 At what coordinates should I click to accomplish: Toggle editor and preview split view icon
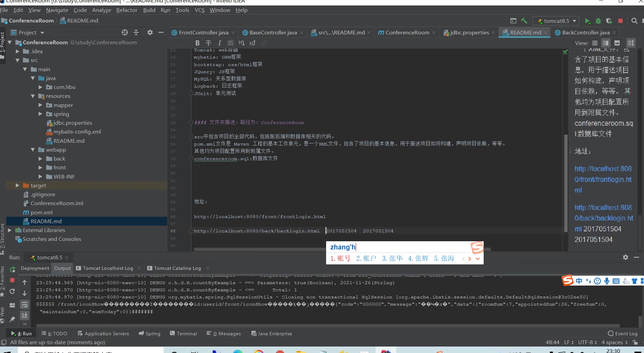coord(606,43)
